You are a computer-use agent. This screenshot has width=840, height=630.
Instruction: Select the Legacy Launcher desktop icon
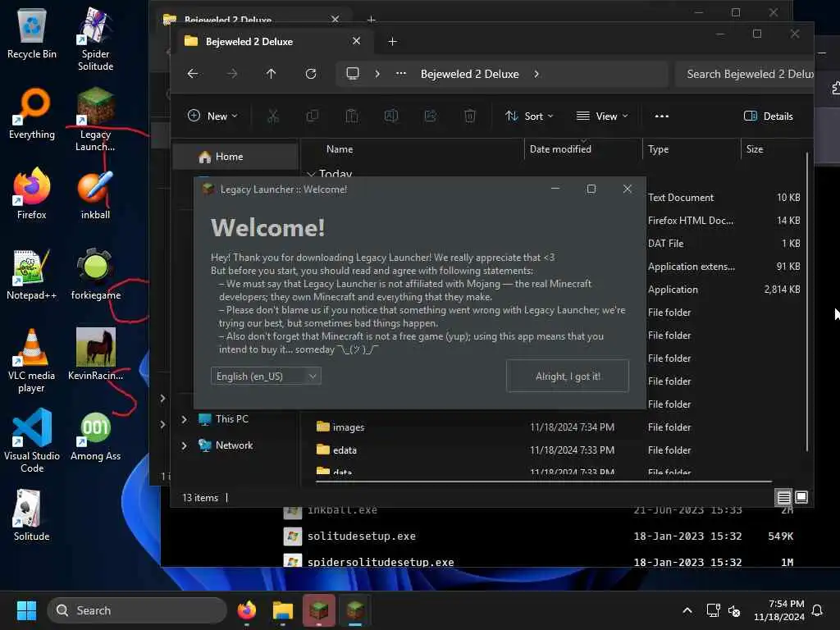(95, 120)
